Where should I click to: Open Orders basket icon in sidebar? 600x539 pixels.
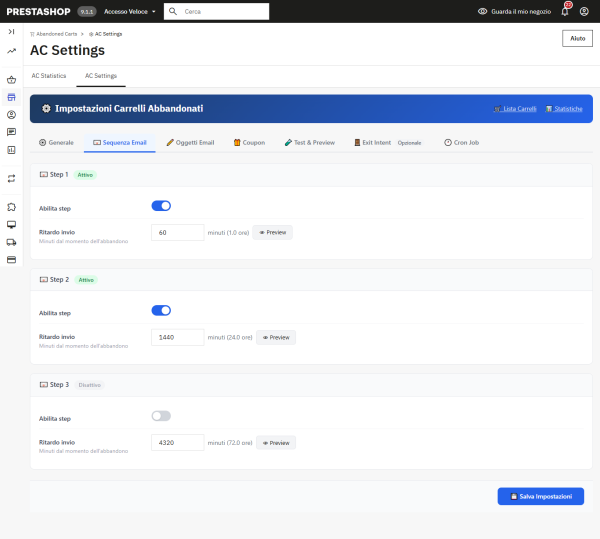11,80
